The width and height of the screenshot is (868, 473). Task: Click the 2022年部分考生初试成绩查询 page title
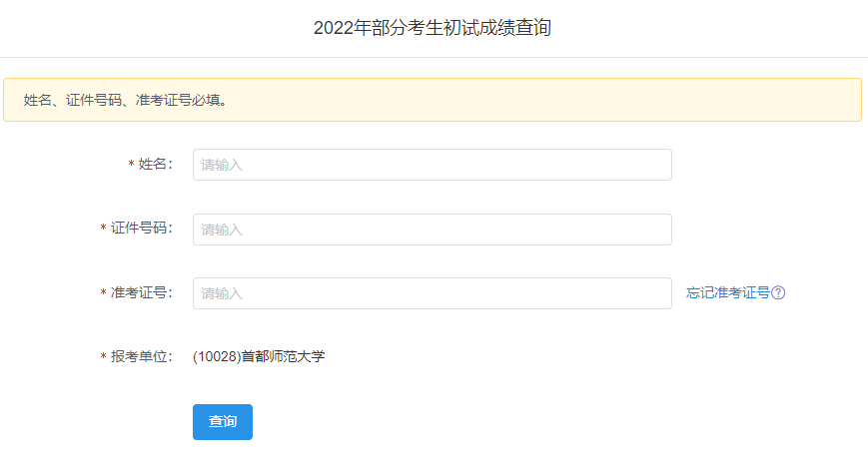click(433, 28)
